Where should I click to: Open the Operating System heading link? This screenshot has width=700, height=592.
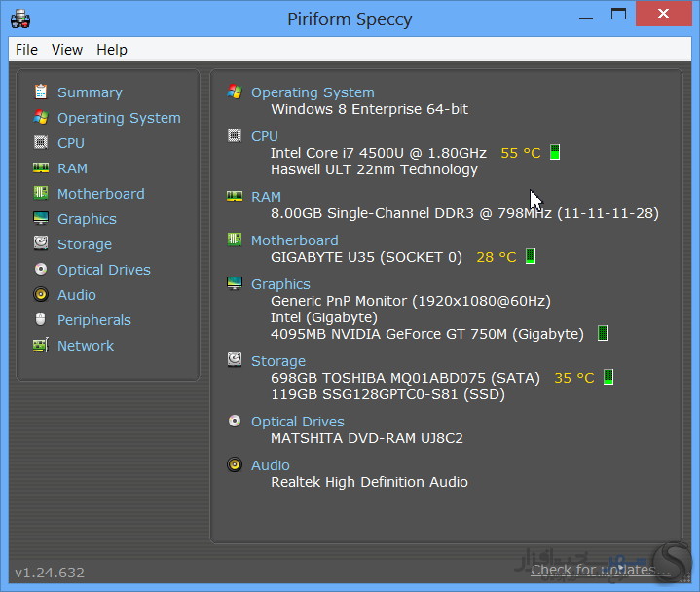coord(313,92)
